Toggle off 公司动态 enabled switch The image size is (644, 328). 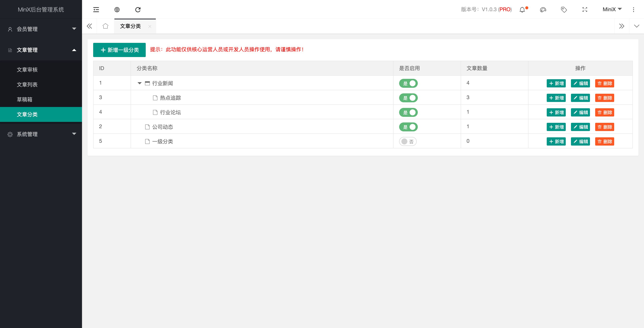[408, 127]
